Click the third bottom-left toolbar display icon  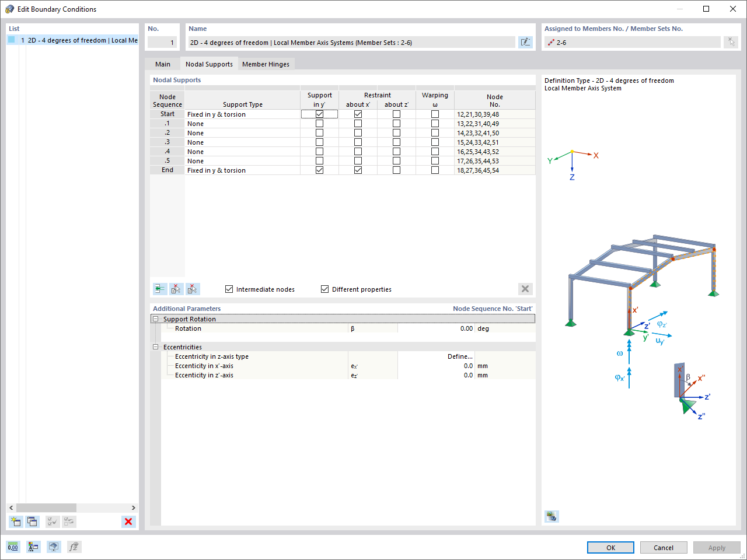coord(54,547)
